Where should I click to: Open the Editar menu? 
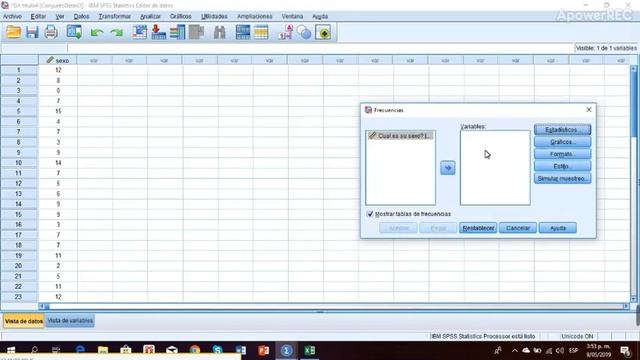[38, 16]
